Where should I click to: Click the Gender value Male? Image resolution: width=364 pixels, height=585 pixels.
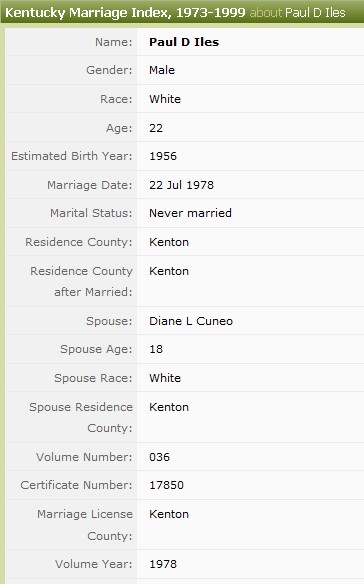pos(162,70)
